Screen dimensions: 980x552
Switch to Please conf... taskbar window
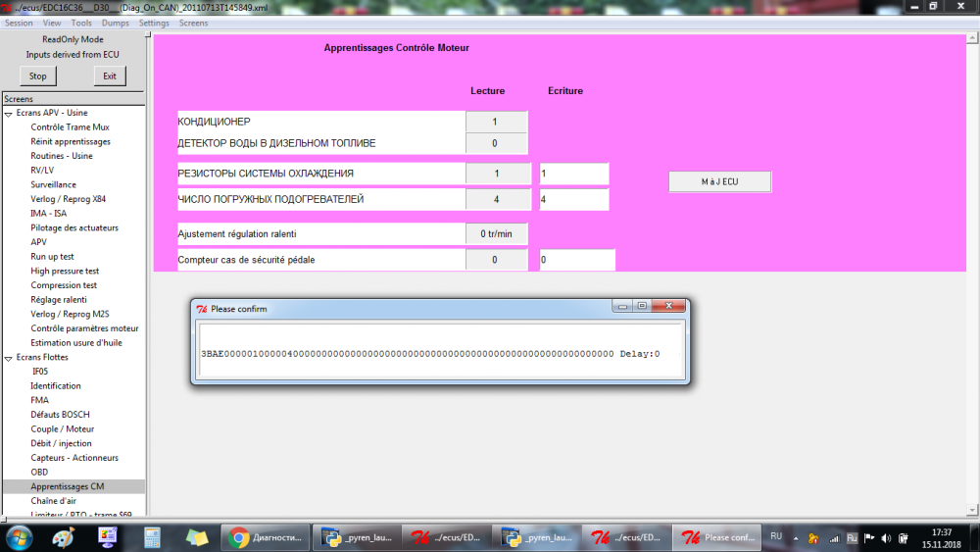(x=717, y=537)
